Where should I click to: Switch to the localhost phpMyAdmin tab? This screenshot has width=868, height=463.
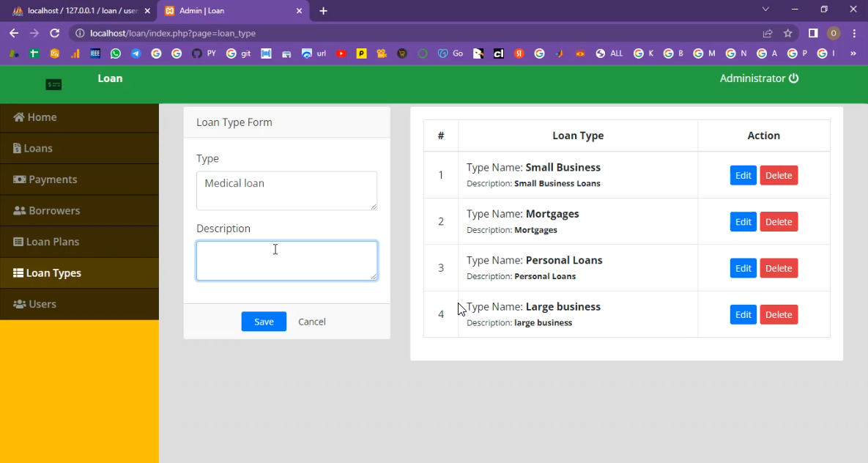coord(81,11)
